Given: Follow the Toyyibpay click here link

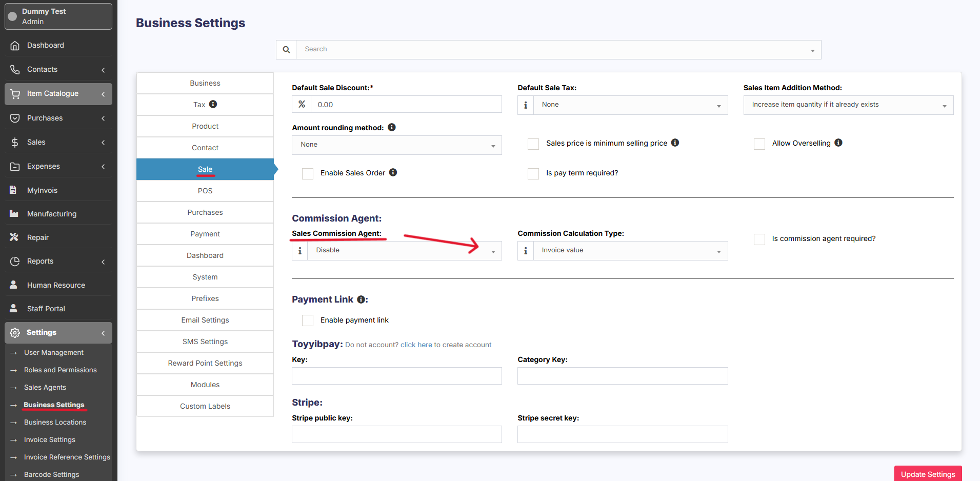Looking at the screenshot, I should click(416, 345).
